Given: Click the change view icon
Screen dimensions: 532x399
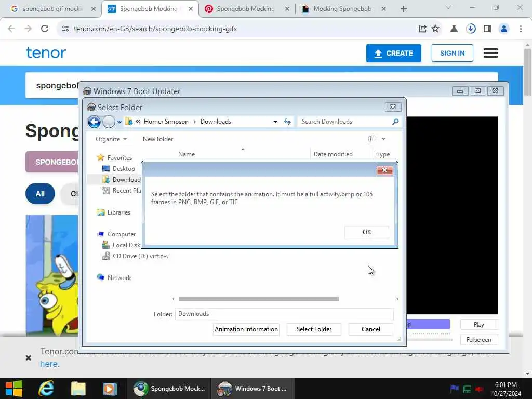Looking at the screenshot, I should point(372,139).
